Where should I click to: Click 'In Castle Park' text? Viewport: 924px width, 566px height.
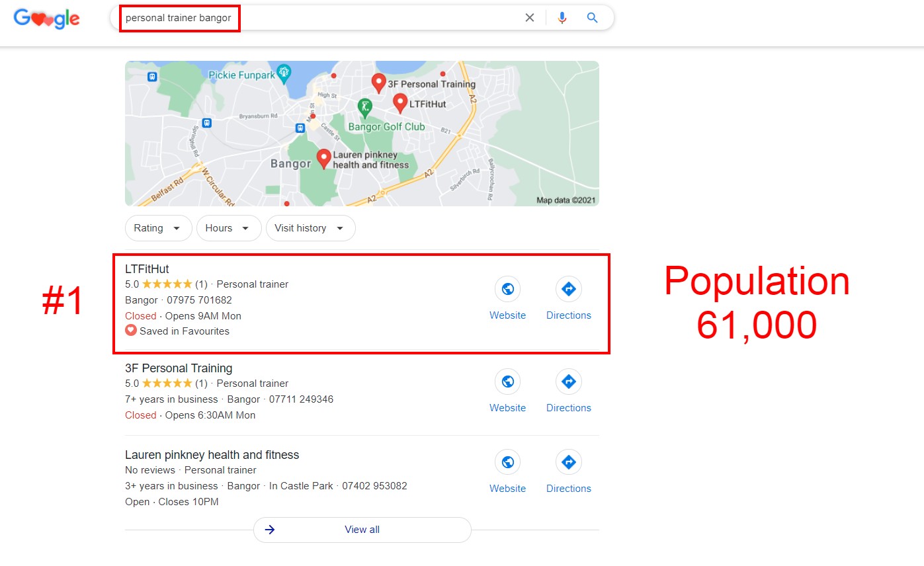[301, 486]
